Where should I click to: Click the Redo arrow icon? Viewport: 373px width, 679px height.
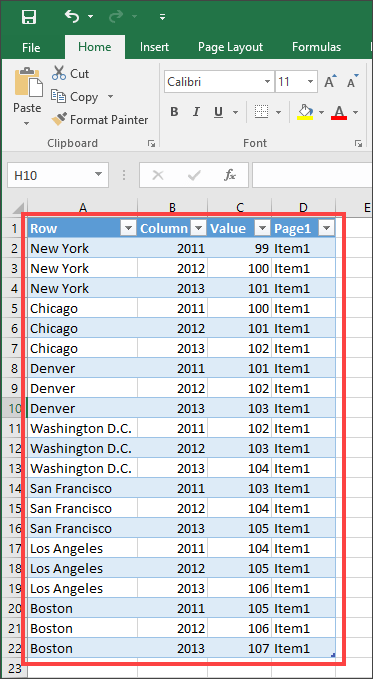117,16
